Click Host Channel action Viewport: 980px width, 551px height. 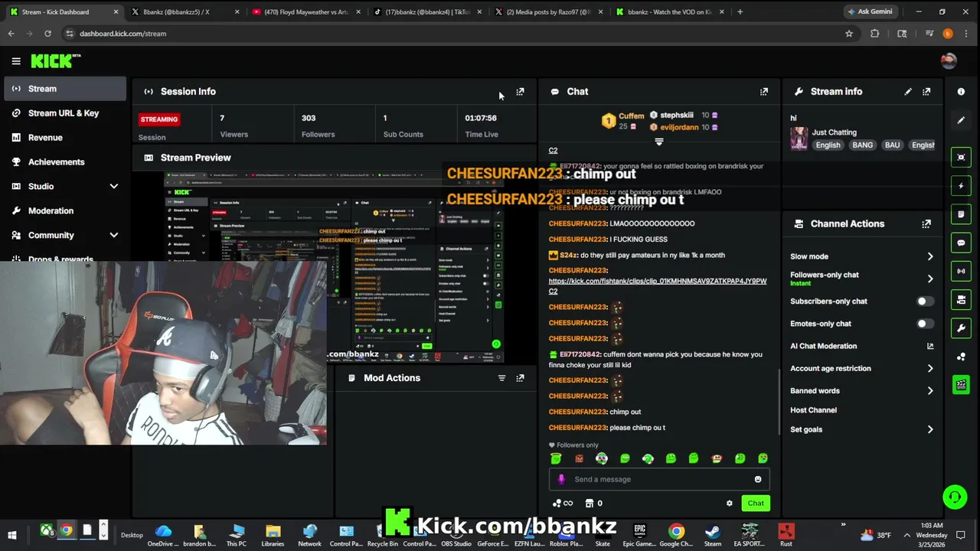[813, 410]
